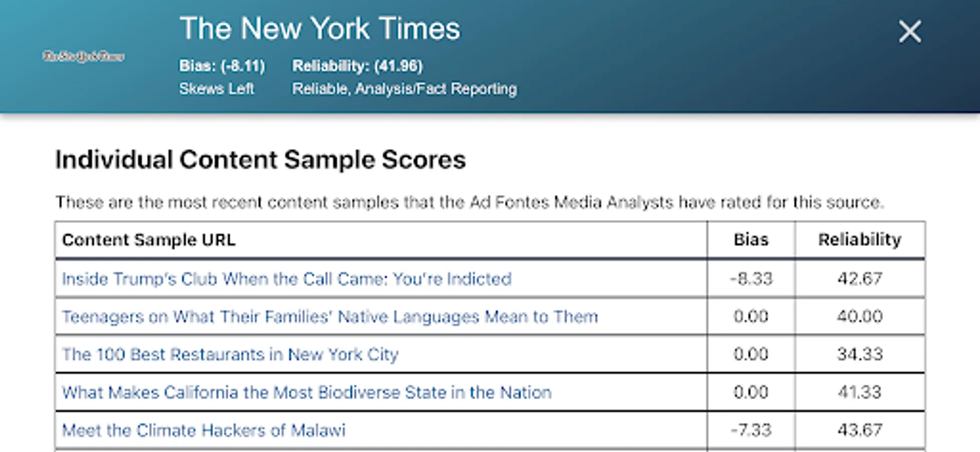Click 'Reliable, Analysis/Fact Reporting' description
The width and height of the screenshot is (980, 452).
[x=404, y=89]
